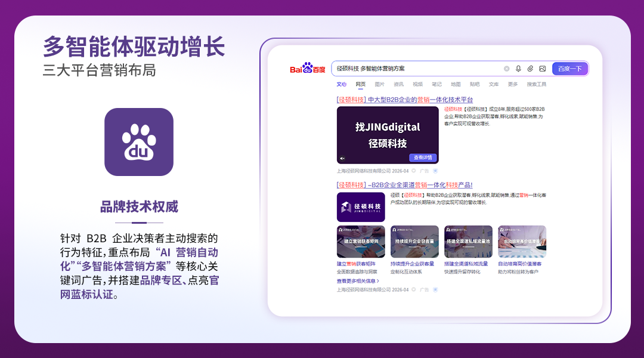Follow the 搭建全渠道私域流量 text link
Viewport: 644px width, 358px height.
466,264
